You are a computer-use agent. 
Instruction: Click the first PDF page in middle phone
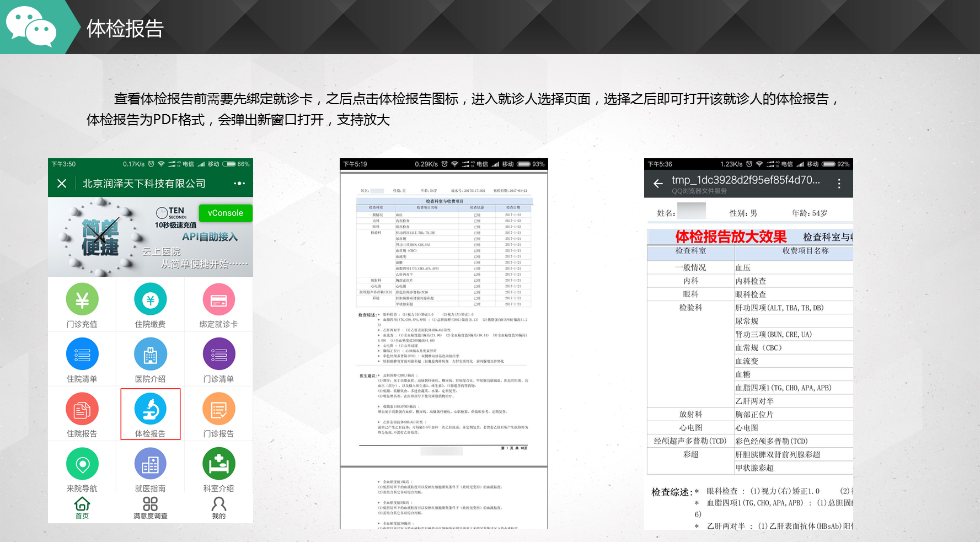click(x=444, y=319)
